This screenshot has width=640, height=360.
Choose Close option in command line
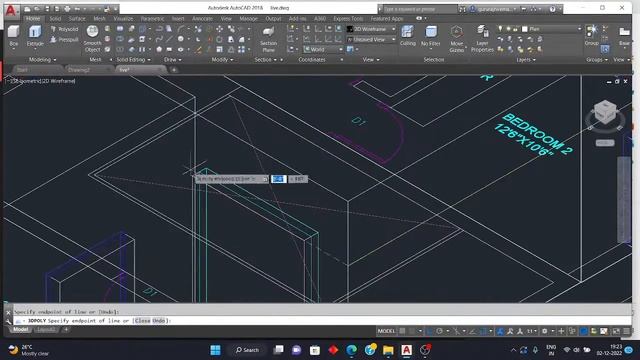[142, 321]
